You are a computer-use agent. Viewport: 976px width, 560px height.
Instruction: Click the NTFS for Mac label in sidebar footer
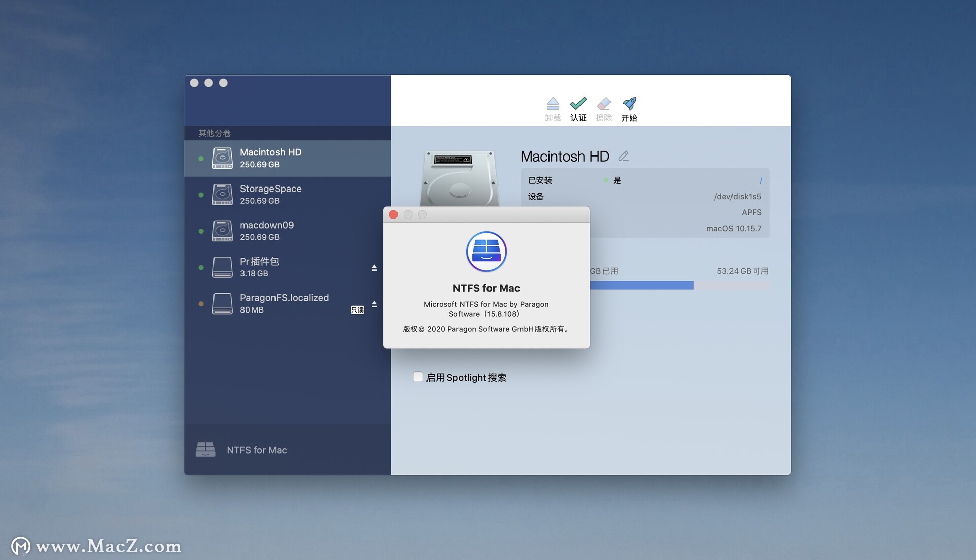tap(257, 450)
